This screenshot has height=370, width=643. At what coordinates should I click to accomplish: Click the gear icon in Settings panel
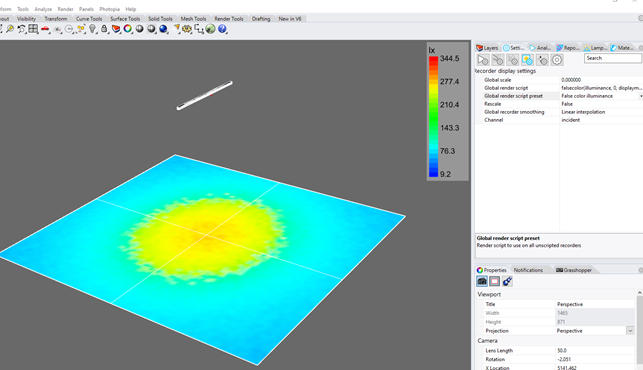pos(556,60)
